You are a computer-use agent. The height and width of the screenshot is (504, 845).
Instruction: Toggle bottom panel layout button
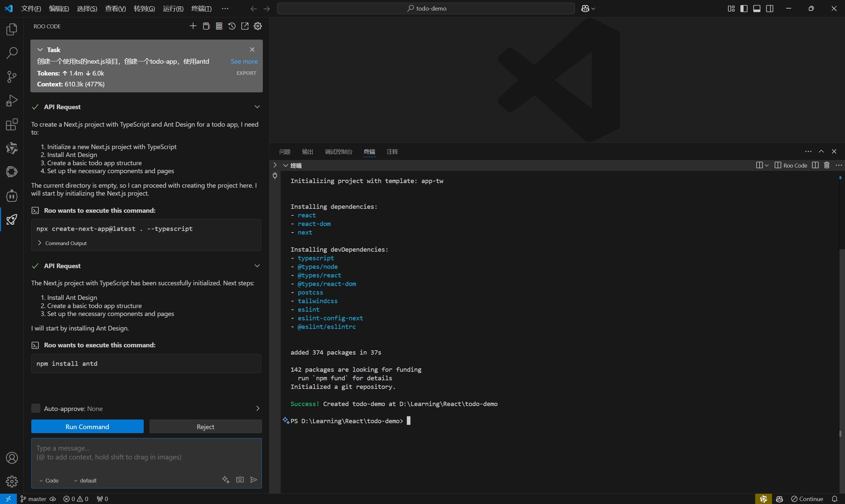pyautogui.click(x=757, y=9)
